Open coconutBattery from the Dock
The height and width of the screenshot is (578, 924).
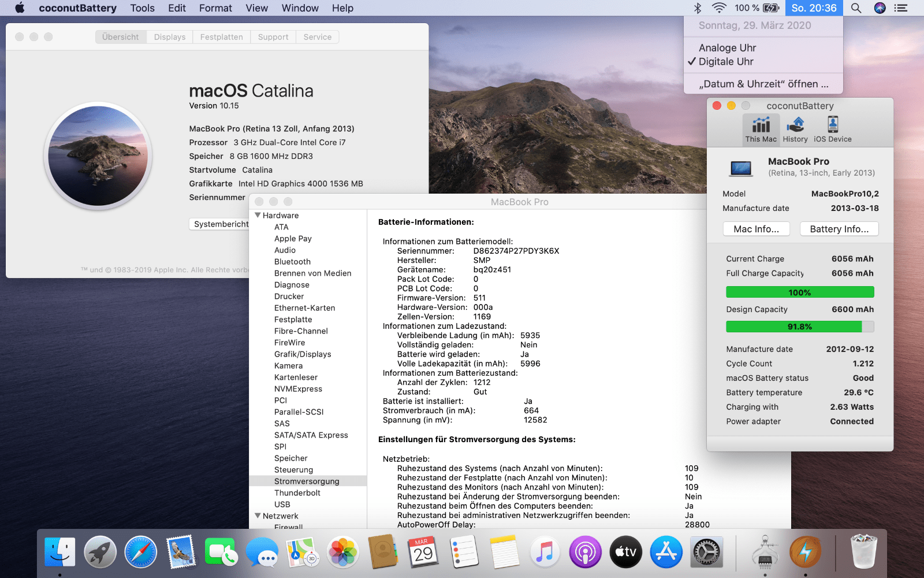tap(806, 552)
